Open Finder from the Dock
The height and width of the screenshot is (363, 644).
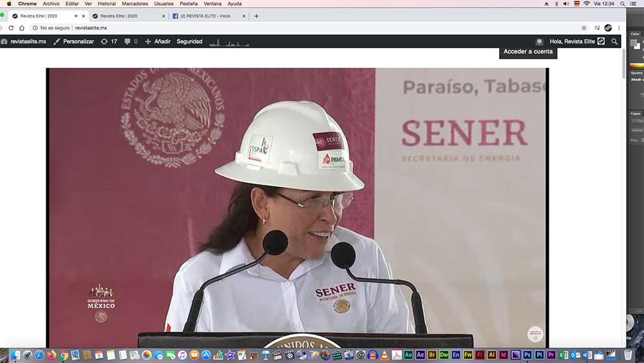click(x=15, y=355)
